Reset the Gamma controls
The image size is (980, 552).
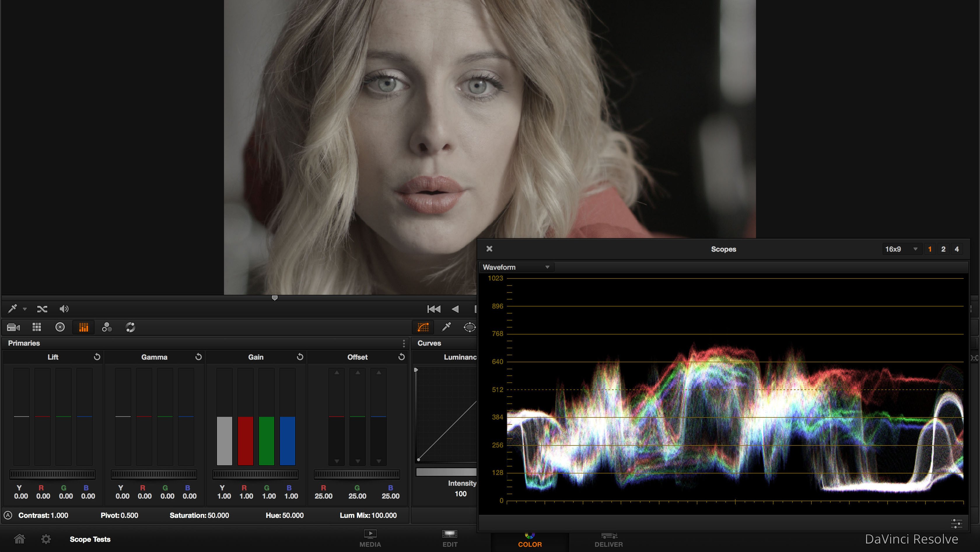point(199,357)
